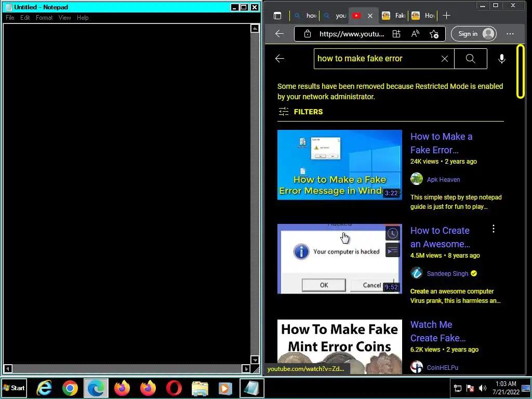Screen dimensions: 532x399
Task: Activate the Read Aloud icon
Action: click(415, 34)
